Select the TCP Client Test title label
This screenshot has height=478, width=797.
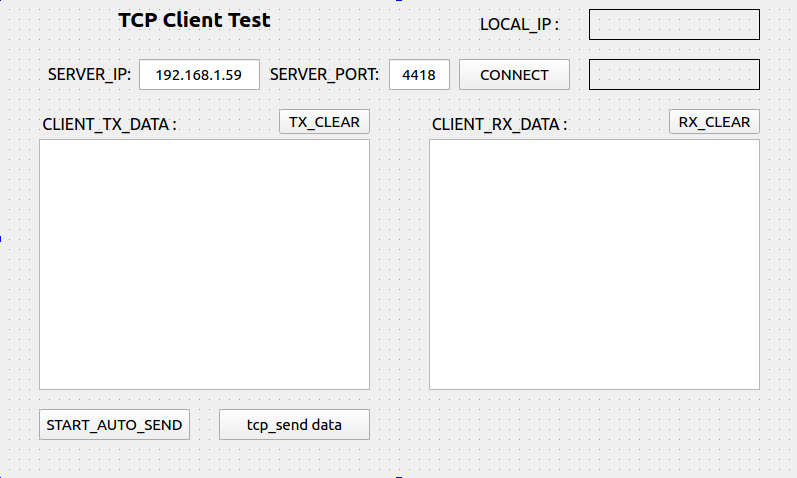[194, 20]
